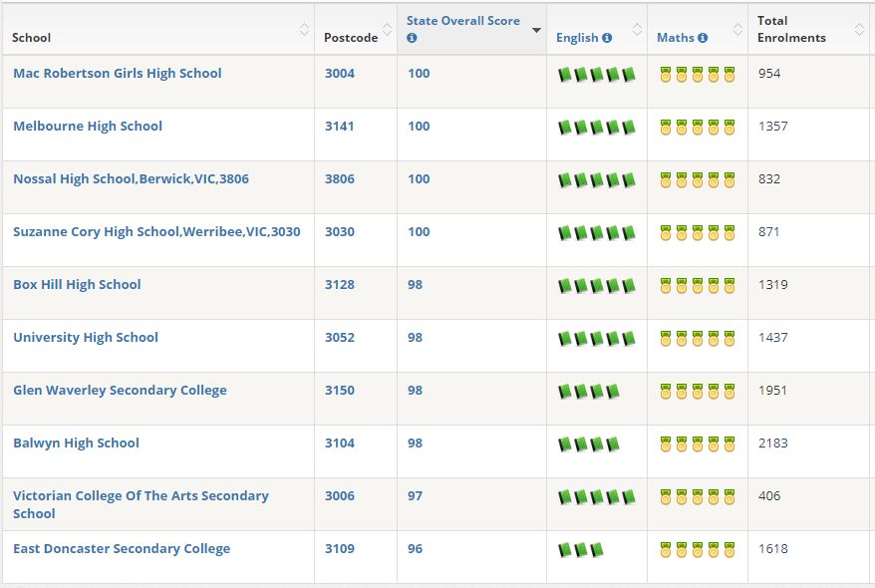Click English book icons for University High
Screen dimensions: 875x588
click(597, 339)
